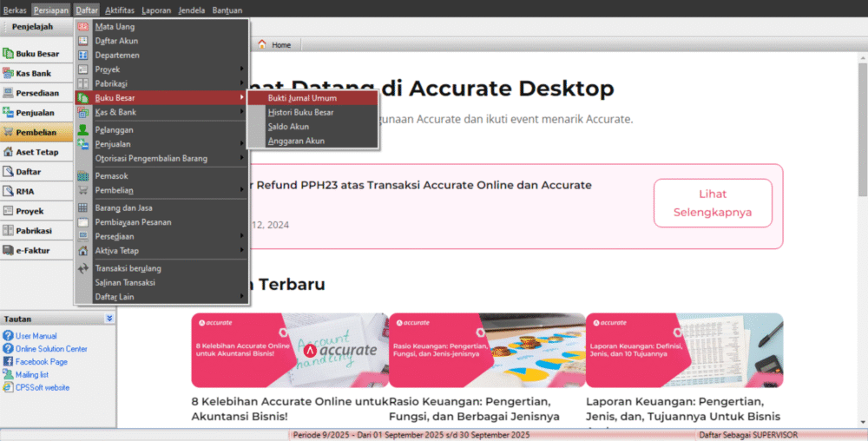The image size is (868, 441).
Task: Click the Aset Tetap sidebar icon
Action: coord(9,152)
